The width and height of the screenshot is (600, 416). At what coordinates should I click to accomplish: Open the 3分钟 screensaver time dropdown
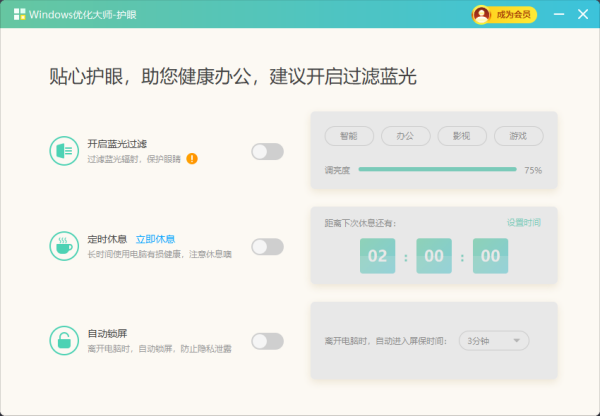493,340
